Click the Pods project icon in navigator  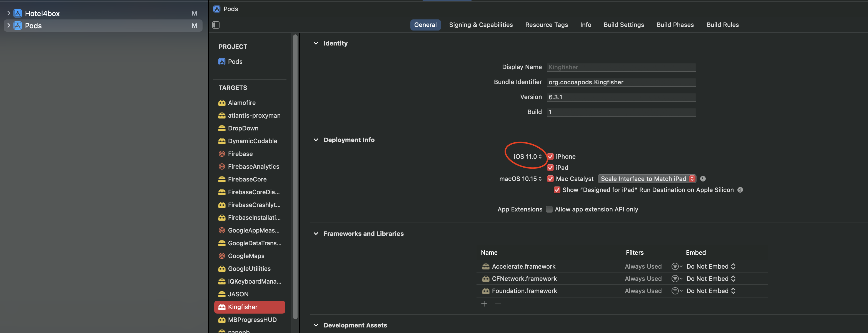(x=18, y=26)
